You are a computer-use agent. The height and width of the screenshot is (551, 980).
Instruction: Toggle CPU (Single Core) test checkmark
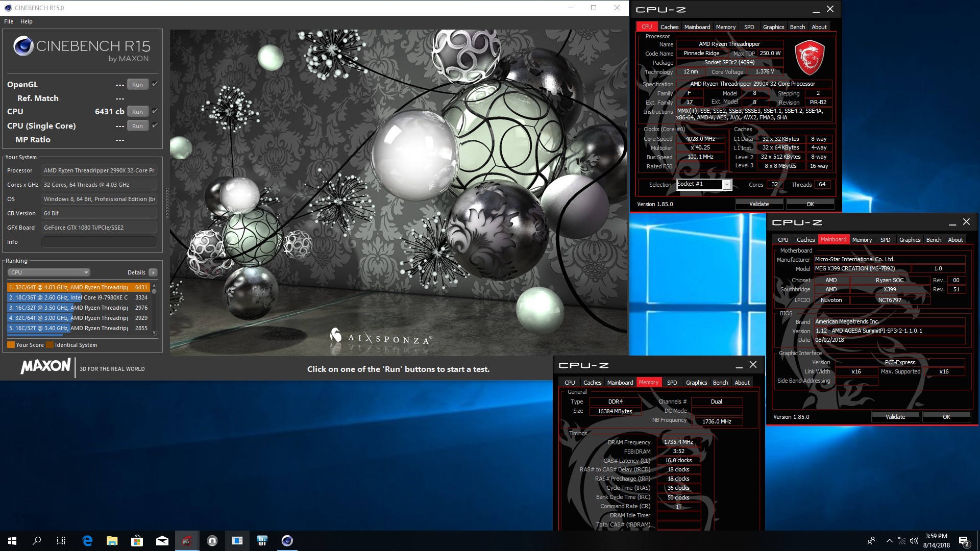(155, 125)
